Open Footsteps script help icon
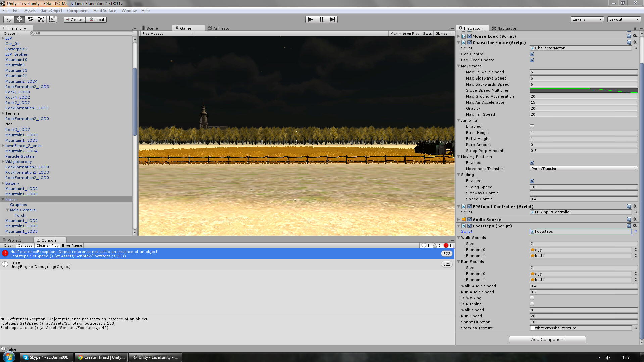644x362 pixels. (x=629, y=226)
